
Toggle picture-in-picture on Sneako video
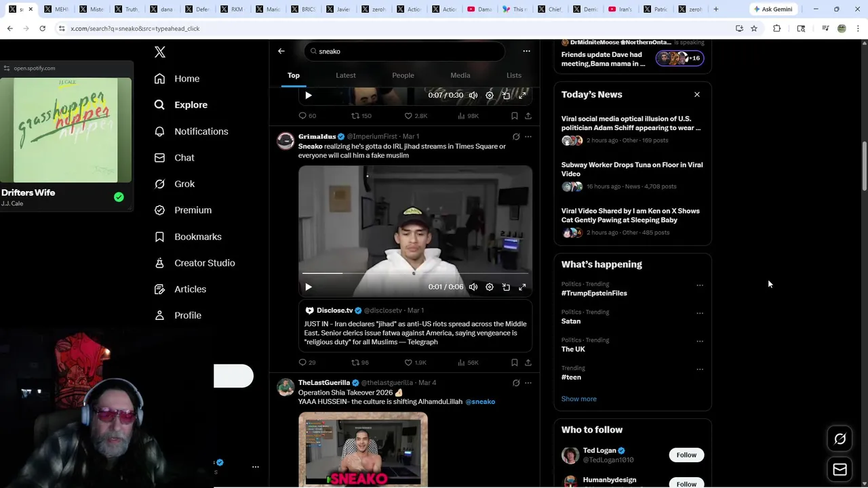pos(506,287)
